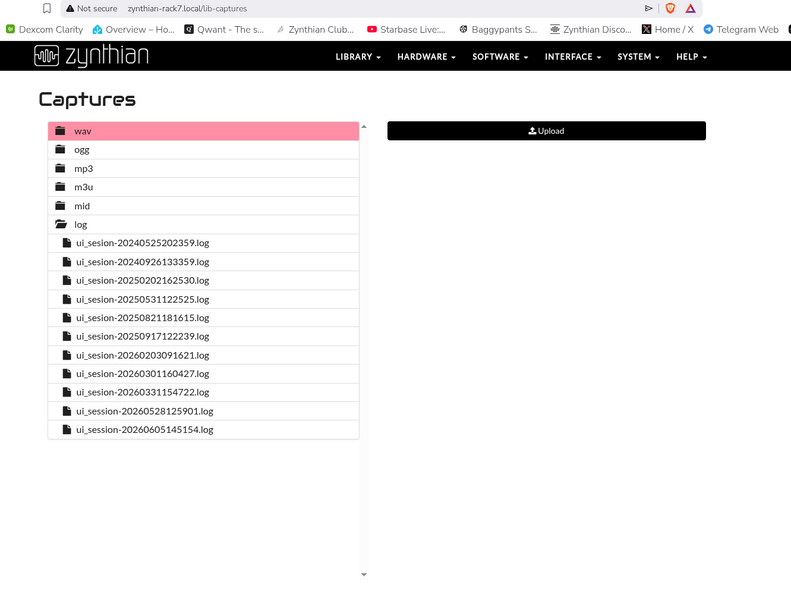Viewport: 791px width, 600px height.
Task: Click file icon of ui_sesion-20250917122239.log
Action: pos(67,336)
